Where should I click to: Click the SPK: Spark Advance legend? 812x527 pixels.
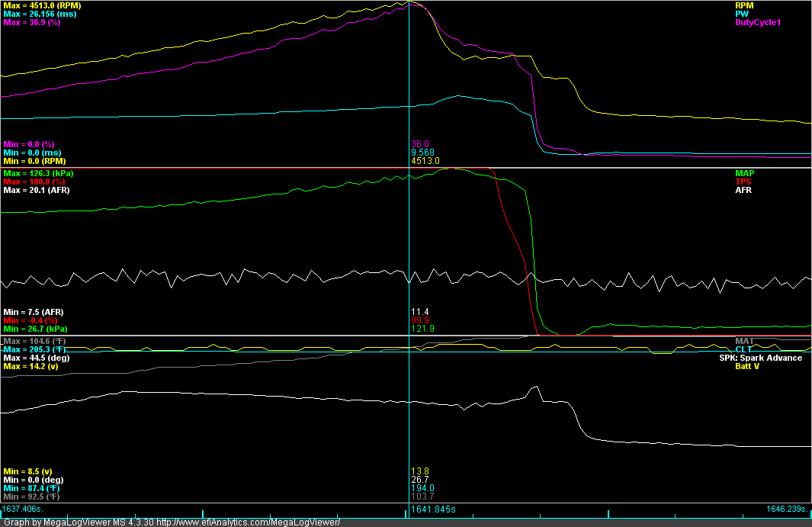pyautogui.click(x=760, y=358)
